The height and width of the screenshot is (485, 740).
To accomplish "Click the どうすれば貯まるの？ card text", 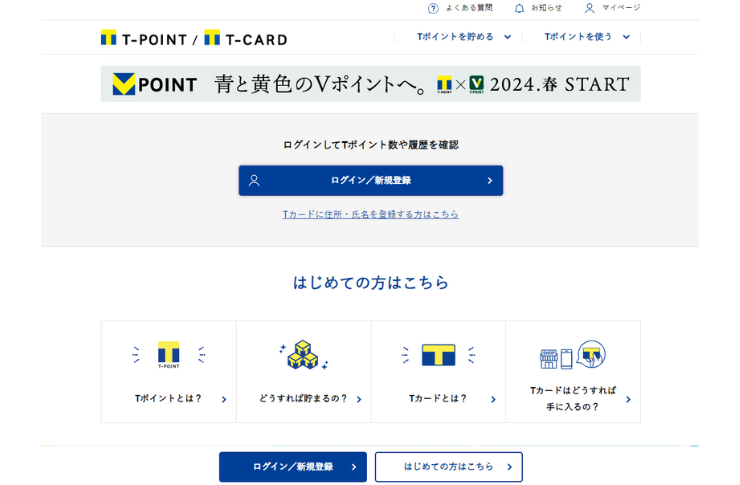I will (303, 398).
